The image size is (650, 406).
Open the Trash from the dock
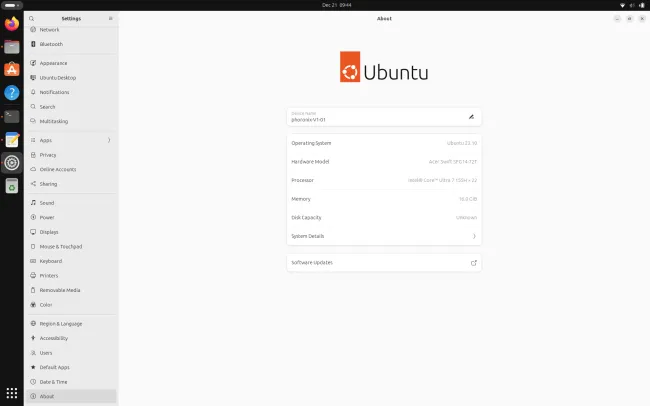click(12, 186)
